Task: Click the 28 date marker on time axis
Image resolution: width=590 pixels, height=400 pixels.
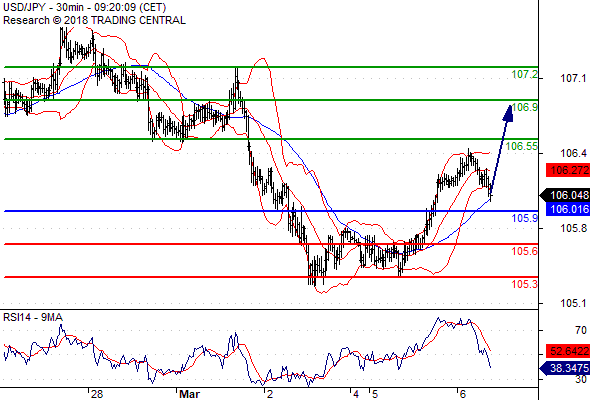Action: coord(97,394)
